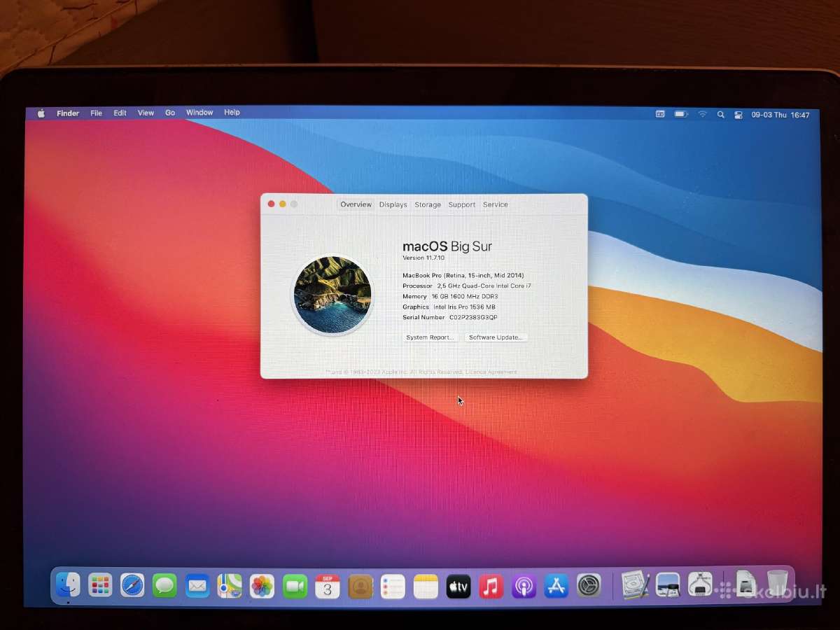
Task: Open the Contacts app in Dock
Action: point(360,586)
